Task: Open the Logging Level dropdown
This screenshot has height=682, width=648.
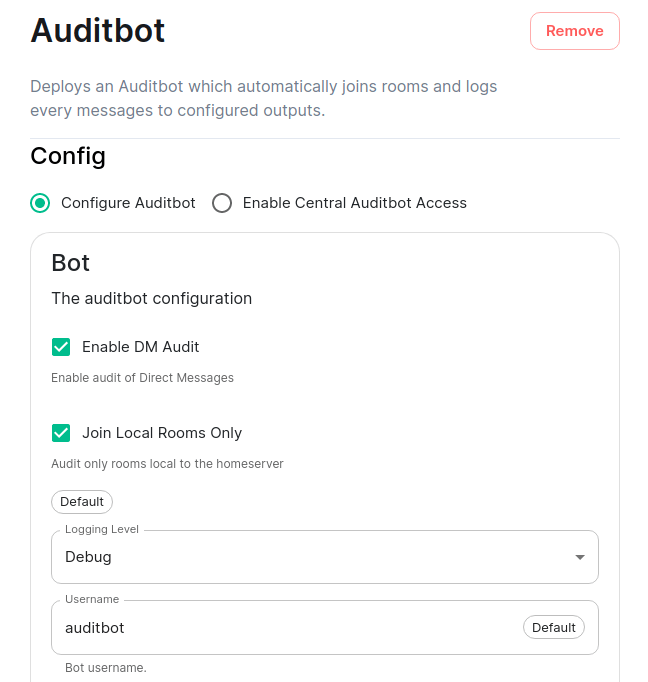Action: [x=324, y=557]
